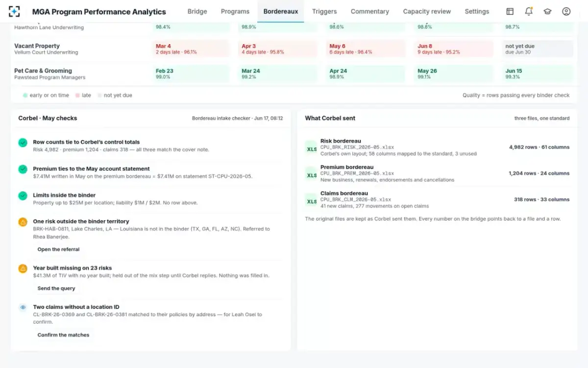Click '1,204 rows · 24 columns'
This screenshot has width=588, height=368.
click(x=539, y=173)
